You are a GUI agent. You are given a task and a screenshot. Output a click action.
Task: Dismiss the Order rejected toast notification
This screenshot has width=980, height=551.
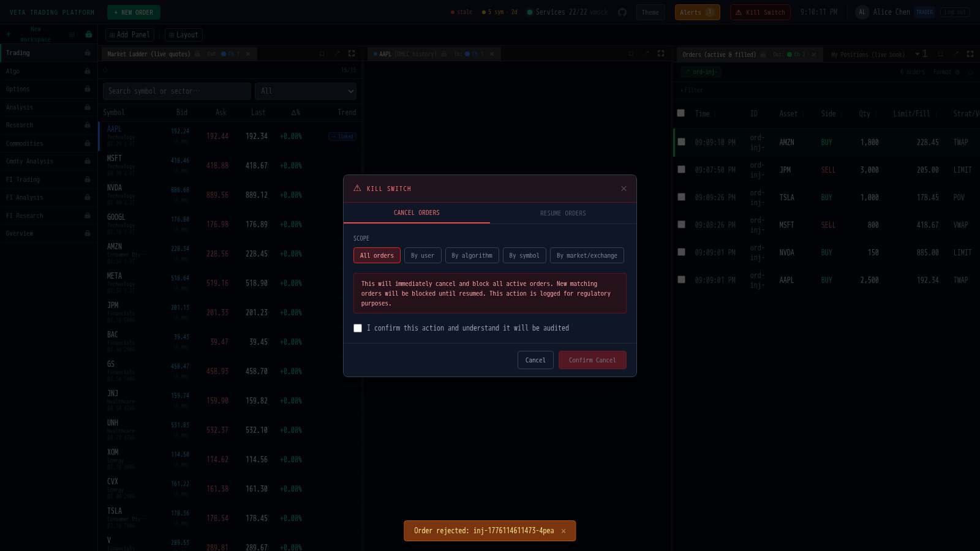click(x=563, y=531)
